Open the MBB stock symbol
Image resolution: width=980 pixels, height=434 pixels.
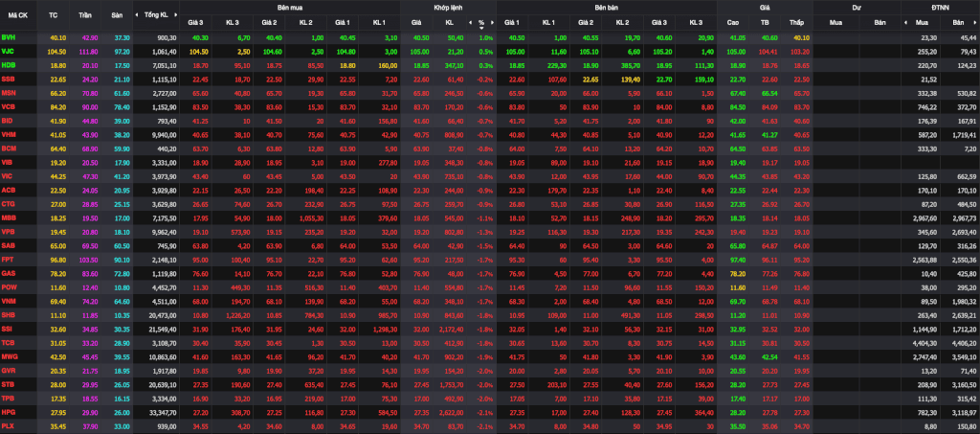point(9,217)
